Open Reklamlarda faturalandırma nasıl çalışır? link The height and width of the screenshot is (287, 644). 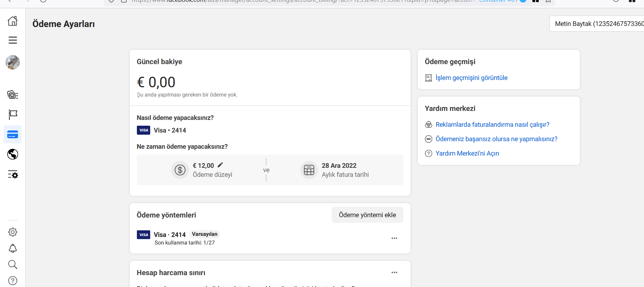pos(492,125)
